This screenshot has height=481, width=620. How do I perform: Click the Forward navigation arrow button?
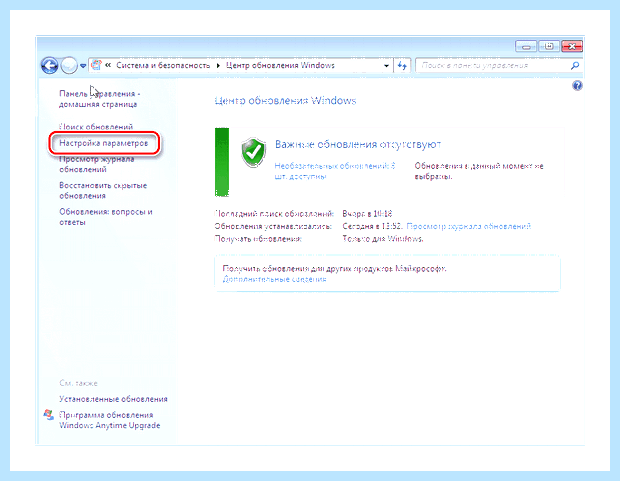(69, 65)
